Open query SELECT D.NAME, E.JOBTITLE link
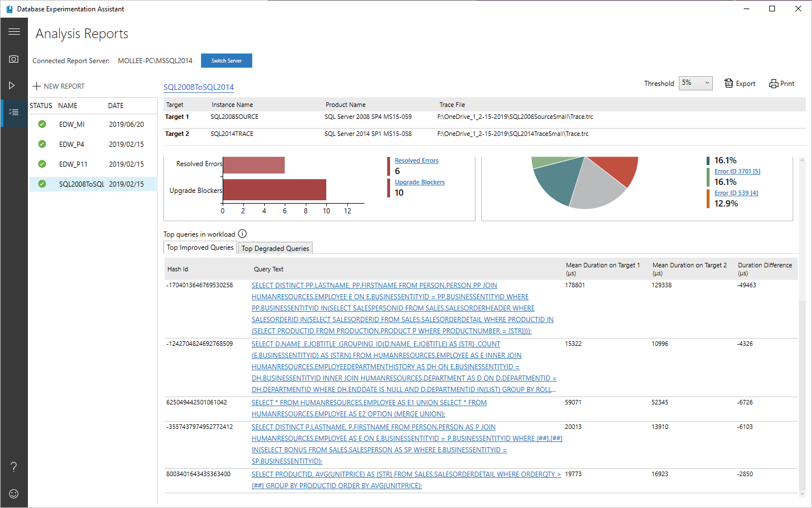The image size is (812, 508). [404, 367]
